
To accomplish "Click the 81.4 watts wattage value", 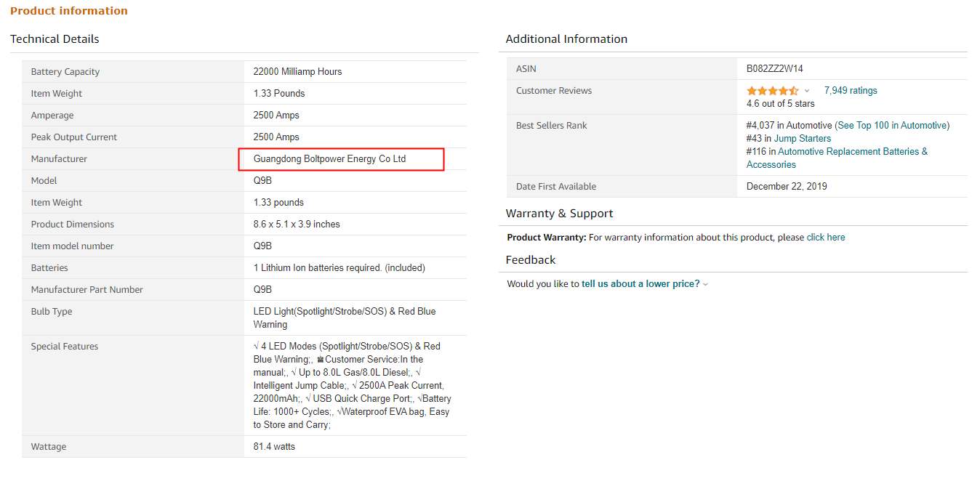I will pos(274,447).
